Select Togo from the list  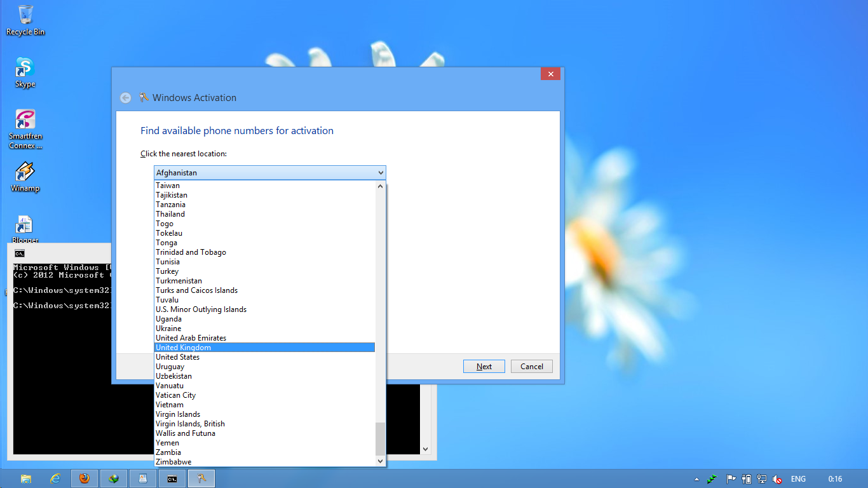(265, 224)
